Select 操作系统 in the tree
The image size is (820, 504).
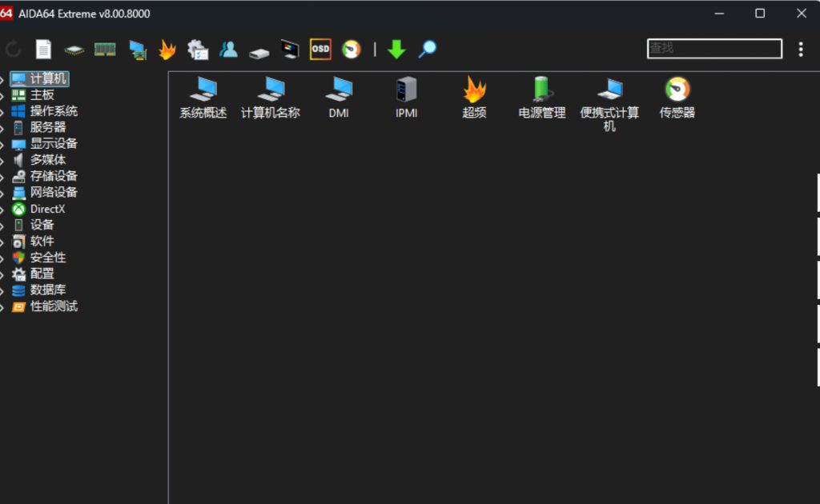[x=45, y=111]
